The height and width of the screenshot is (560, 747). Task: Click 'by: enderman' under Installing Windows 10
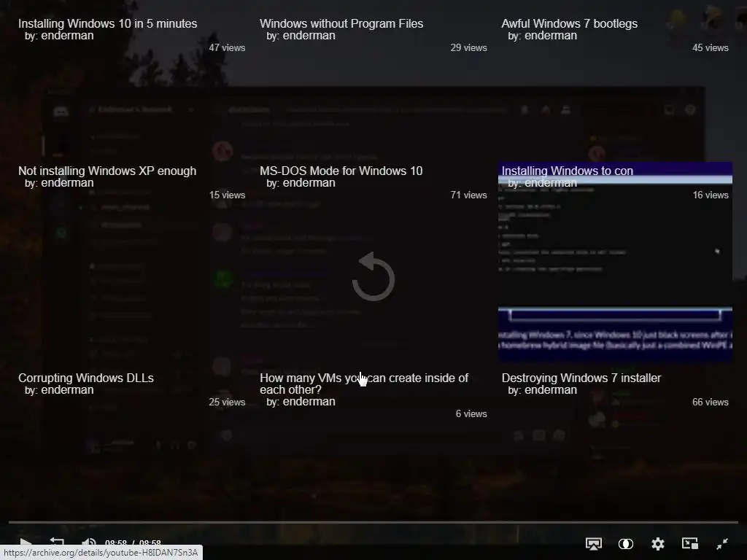pos(59,36)
